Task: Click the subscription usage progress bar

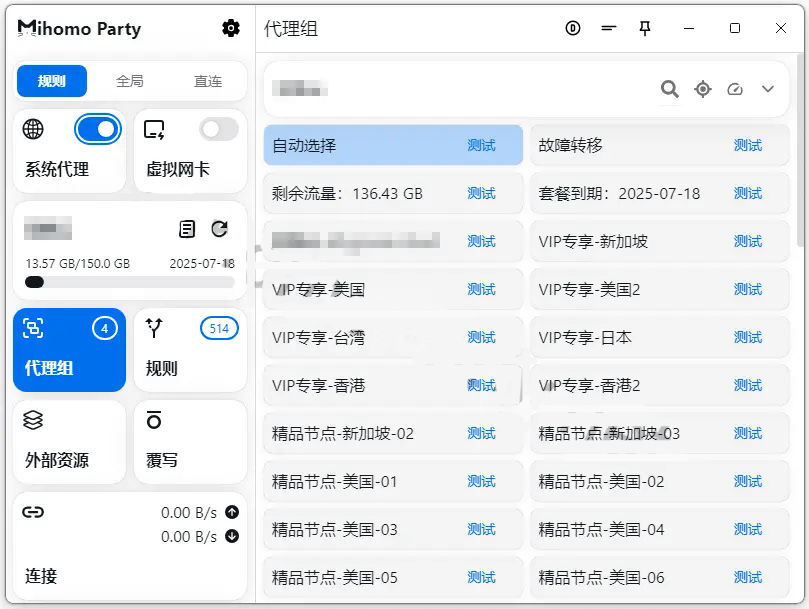Action: (x=130, y=282)
